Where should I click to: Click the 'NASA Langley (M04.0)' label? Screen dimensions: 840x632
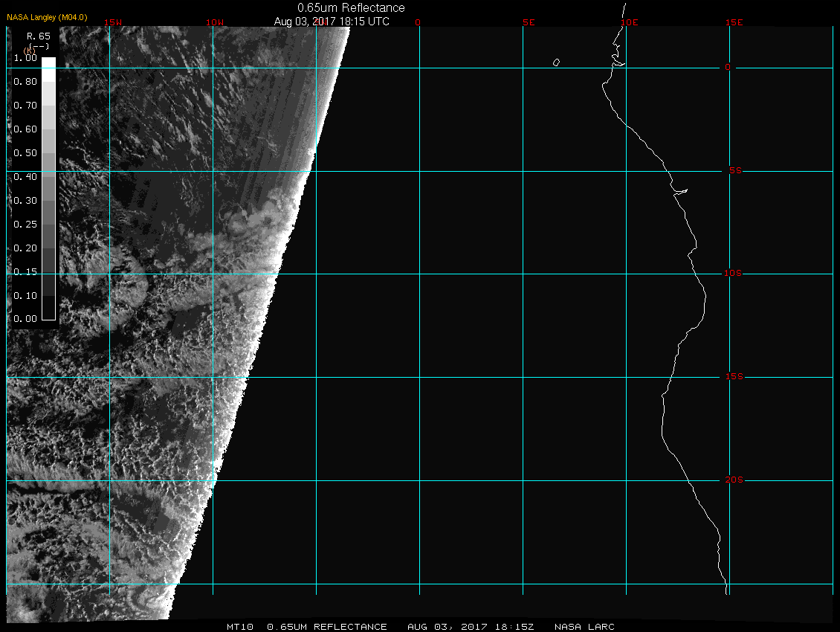coord(47,17)
